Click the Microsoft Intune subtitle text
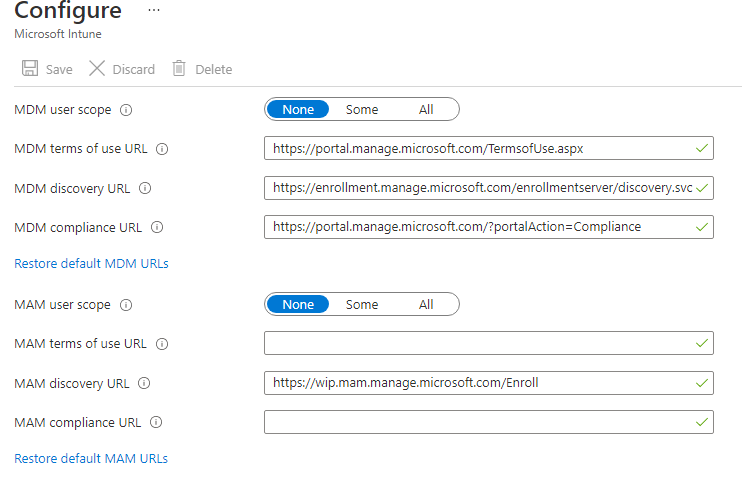Screen dimensions: 742x484 coord(58,34)
